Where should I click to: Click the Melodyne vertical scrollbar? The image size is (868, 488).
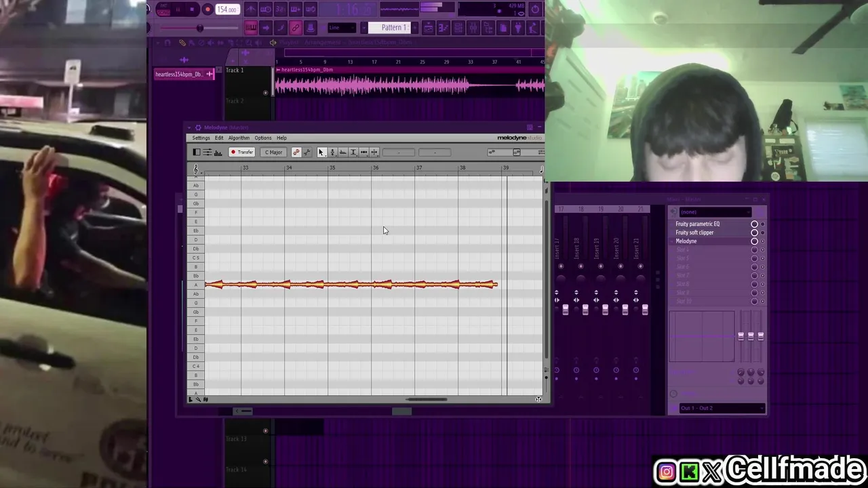click(x=547, y=278)
